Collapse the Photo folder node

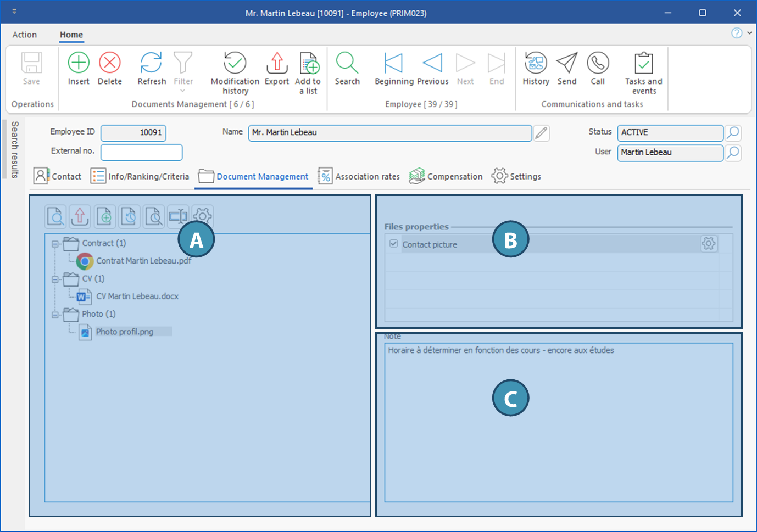pos(55,315)
